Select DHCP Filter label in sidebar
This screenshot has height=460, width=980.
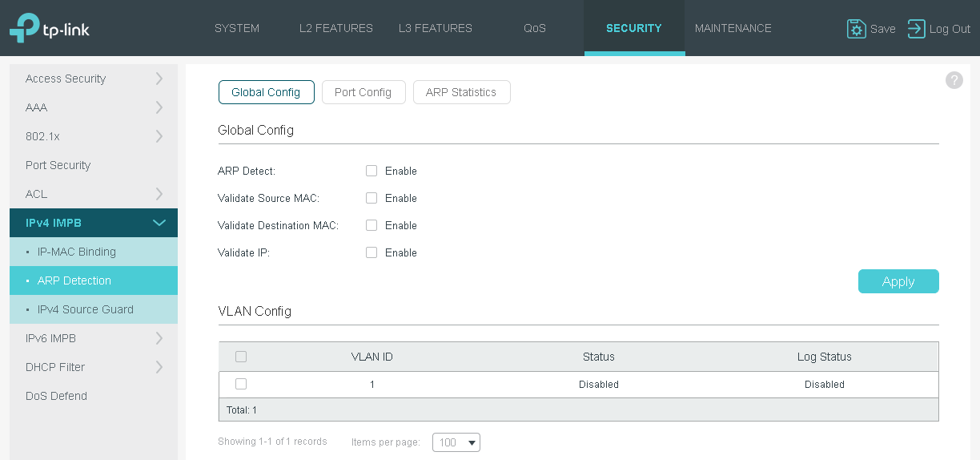(55, 367)
